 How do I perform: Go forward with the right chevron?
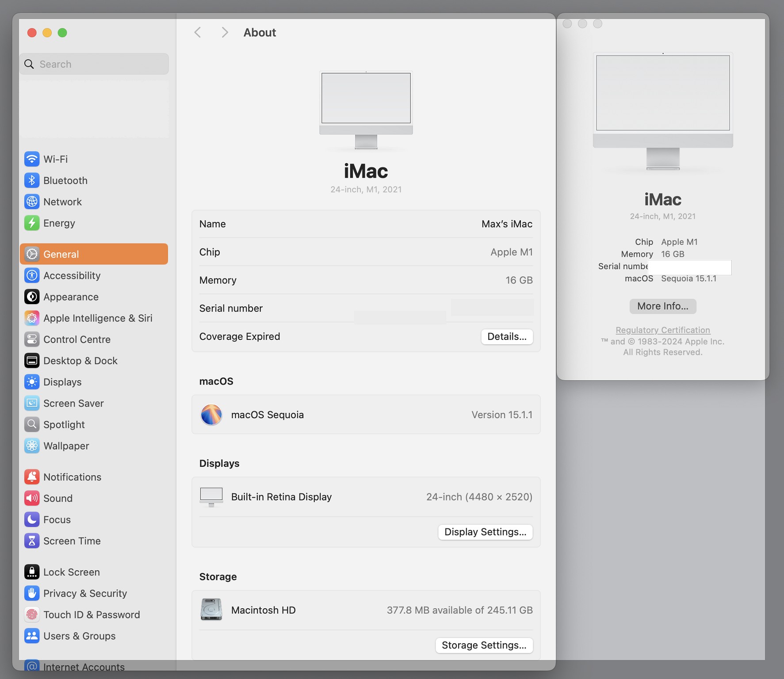[x=225, y=32]
